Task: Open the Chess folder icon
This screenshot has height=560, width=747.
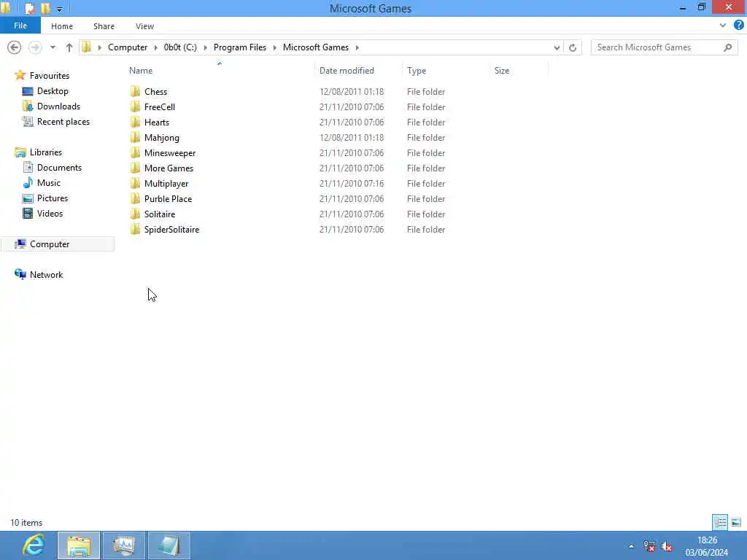Action: point(136,91)
